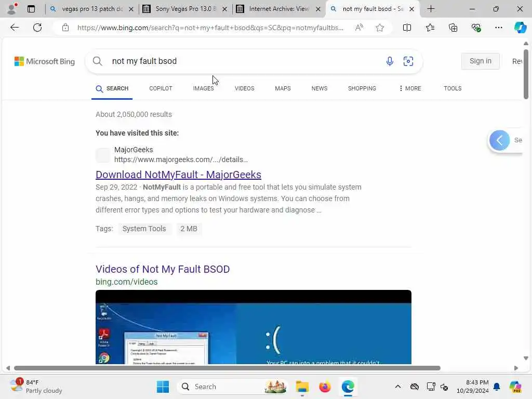Open site information lock icon
Screen dimensions: 532x399
(x=65, y=28)
